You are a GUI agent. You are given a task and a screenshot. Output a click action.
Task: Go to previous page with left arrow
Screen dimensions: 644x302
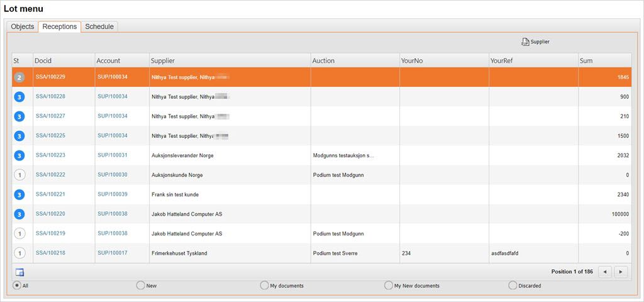(x=604, y=272)
